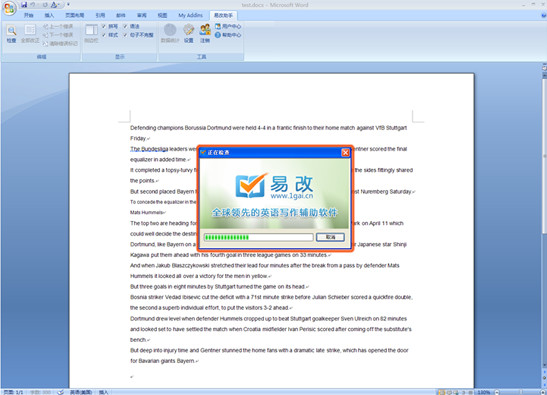Open the 视图 ribbon tab
547x395 pixels.
[x=162, y=15]
